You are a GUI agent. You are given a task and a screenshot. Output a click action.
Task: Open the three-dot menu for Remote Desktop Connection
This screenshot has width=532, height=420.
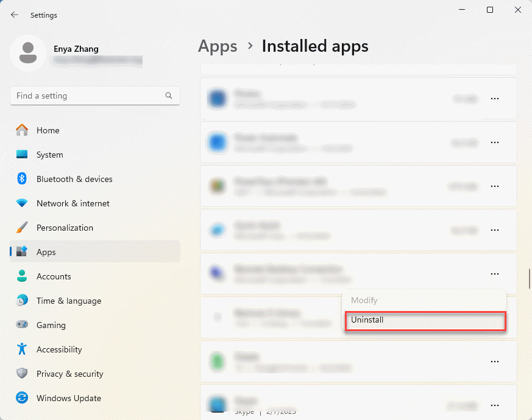tap(495, 274)
